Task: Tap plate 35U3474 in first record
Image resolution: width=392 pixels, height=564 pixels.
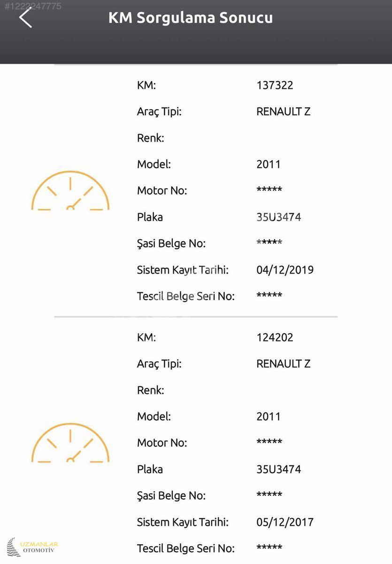Action: click(278, 217)
